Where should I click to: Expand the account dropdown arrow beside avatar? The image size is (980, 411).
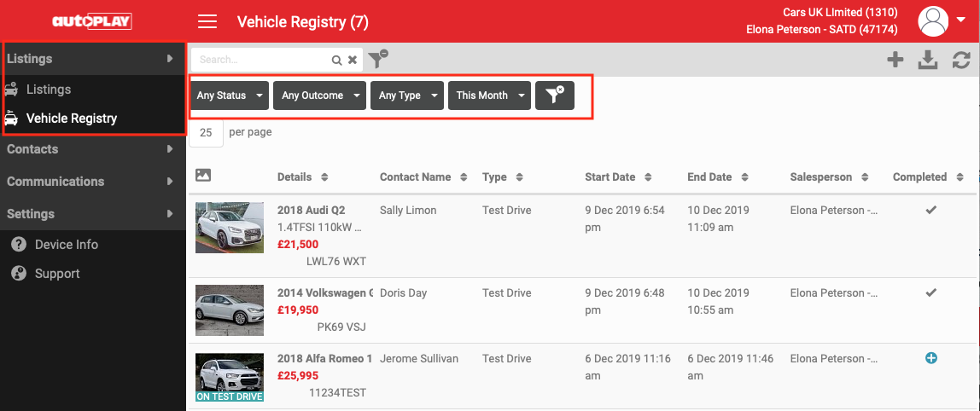click(960, 20)
